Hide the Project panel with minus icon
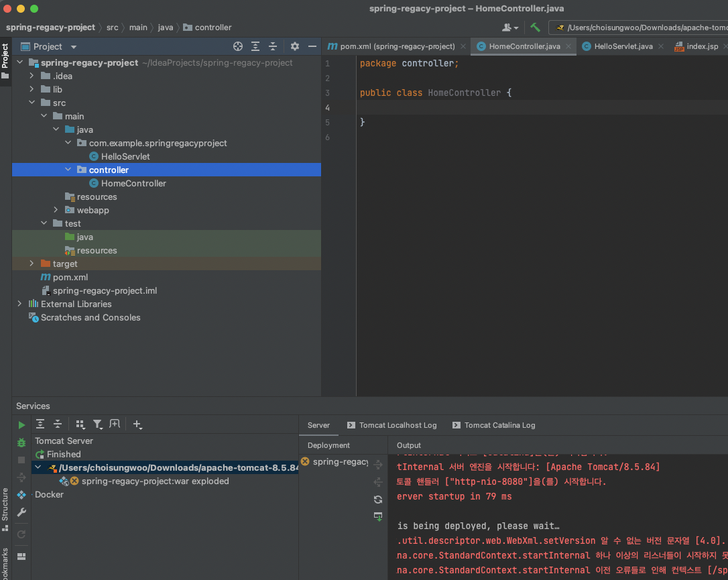The width and height of the screenshot is (728, 580). click(312, 46)
